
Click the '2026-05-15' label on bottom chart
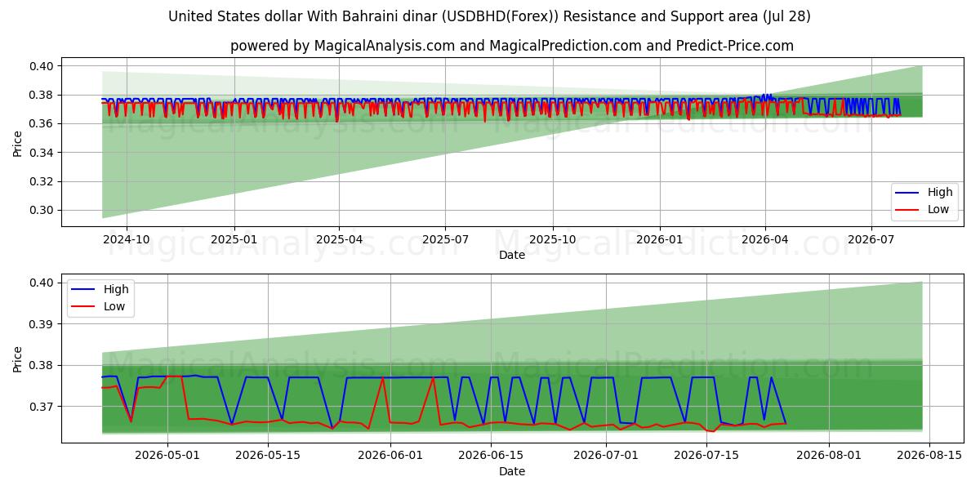(268, 457)
